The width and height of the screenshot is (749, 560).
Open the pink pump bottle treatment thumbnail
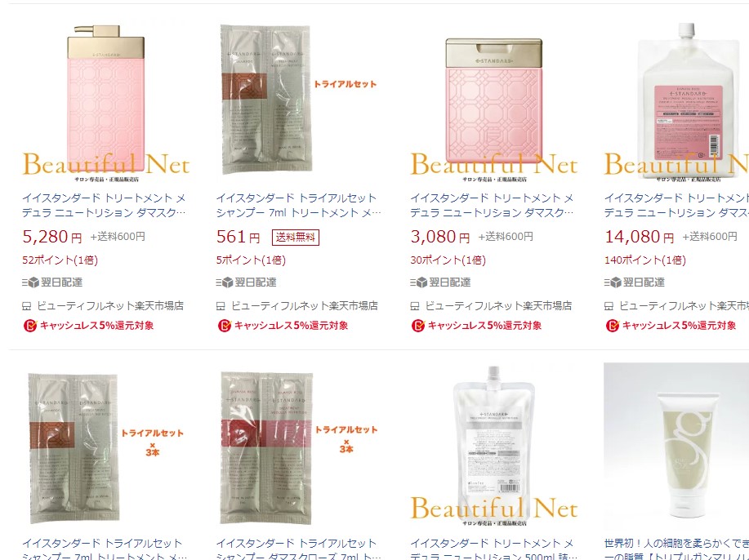106,102
